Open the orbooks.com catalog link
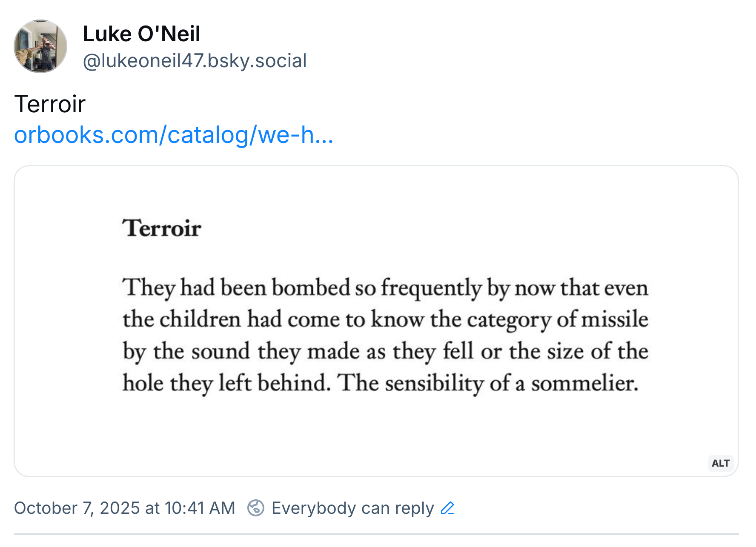This screenshot has width=756, height=547. [x=173, y=135]
